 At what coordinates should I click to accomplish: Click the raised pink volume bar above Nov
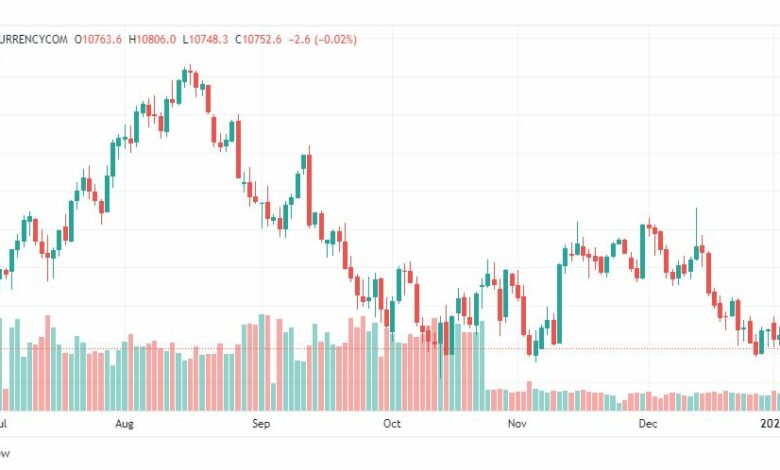[529, 396]
